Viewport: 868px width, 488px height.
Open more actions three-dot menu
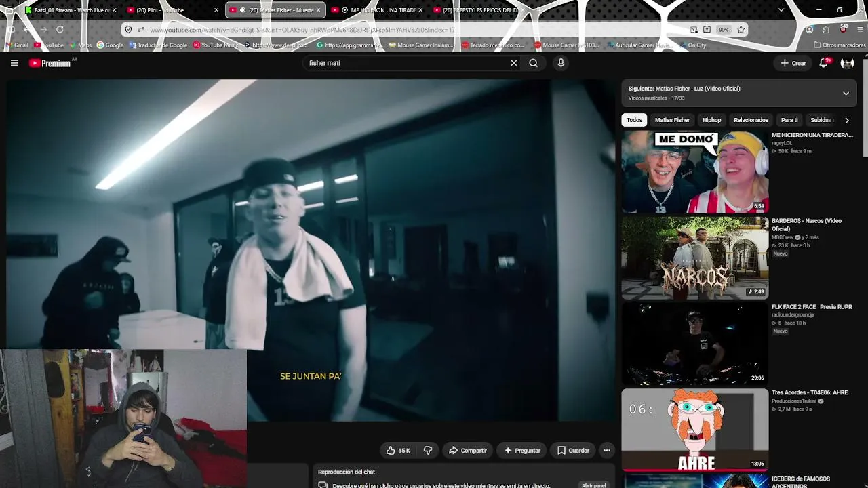[x=607, y=450]
